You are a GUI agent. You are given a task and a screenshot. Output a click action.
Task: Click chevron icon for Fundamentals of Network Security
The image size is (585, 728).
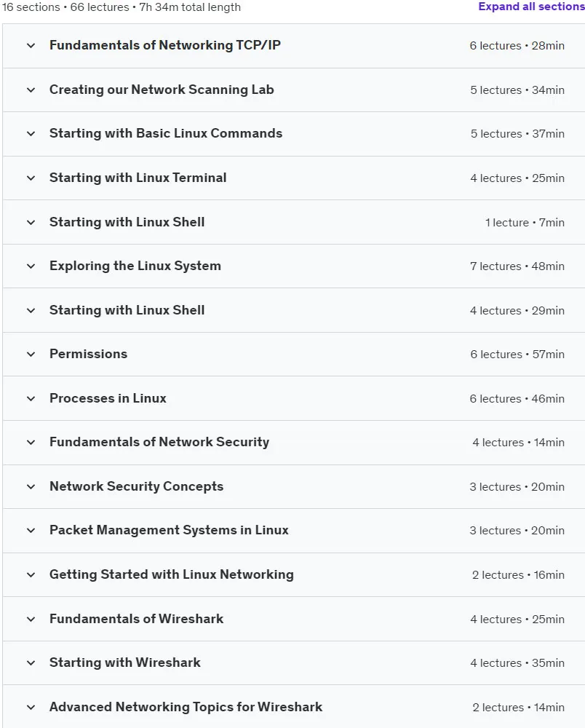[31, 443]
